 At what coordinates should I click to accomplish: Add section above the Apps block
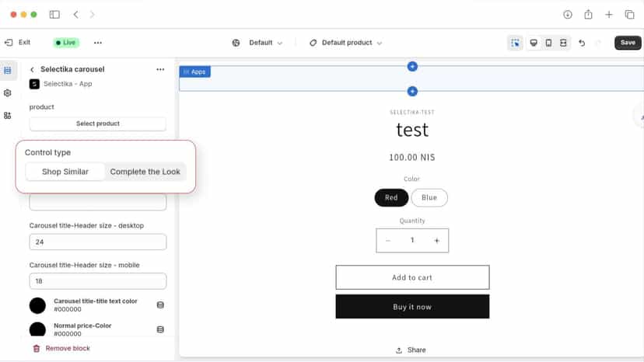point(412,67)
